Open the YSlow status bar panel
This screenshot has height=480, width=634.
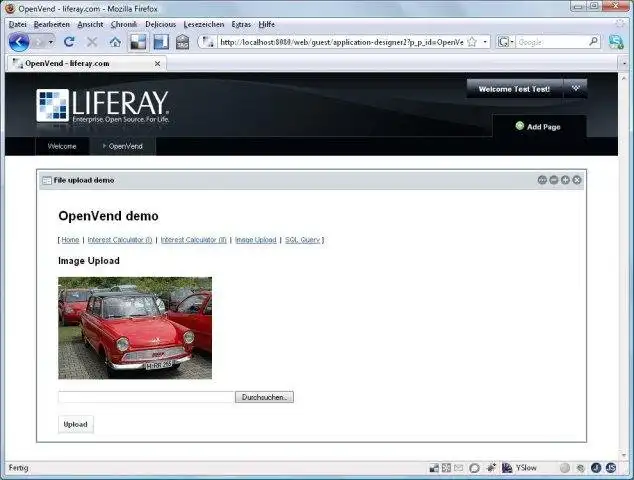coord(520,468)
